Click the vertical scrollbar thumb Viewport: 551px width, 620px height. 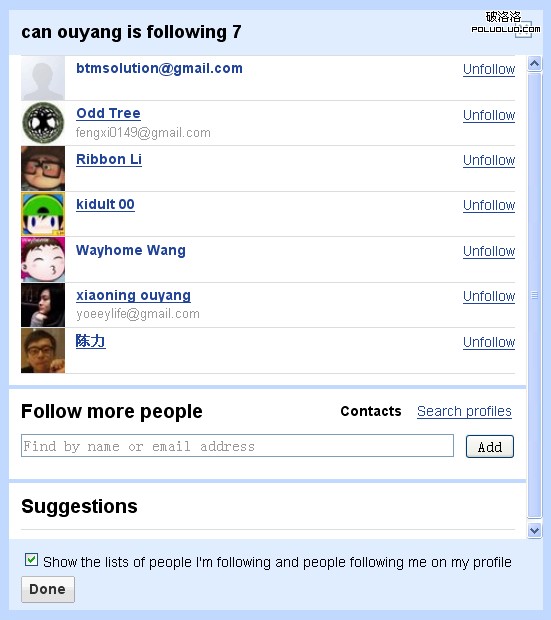(534, 295)
